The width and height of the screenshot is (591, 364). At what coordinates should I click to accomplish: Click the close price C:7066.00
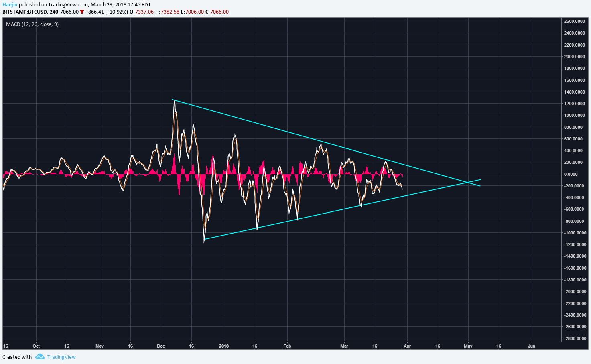(217, 12)
